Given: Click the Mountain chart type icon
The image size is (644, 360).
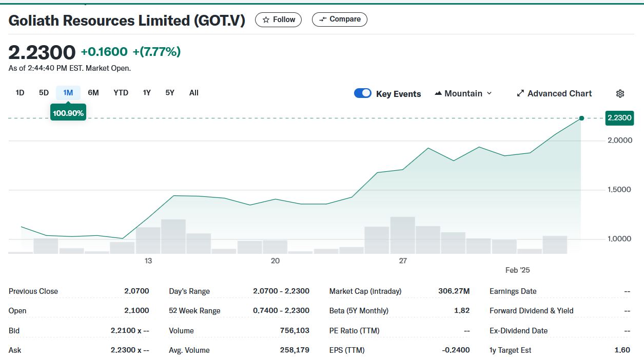Looking at the screenshot, I should pos(438,93).
